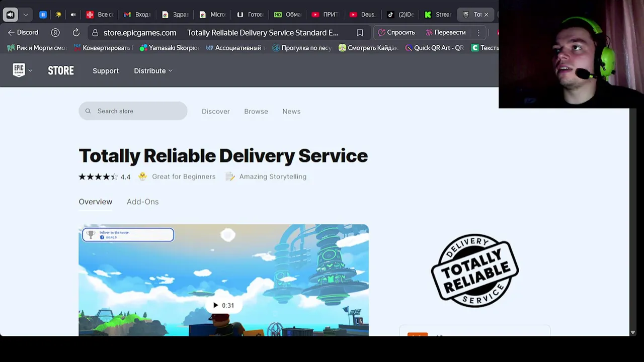Switch to the 'Обма' HD tab
644x362 pixels.
288,15
